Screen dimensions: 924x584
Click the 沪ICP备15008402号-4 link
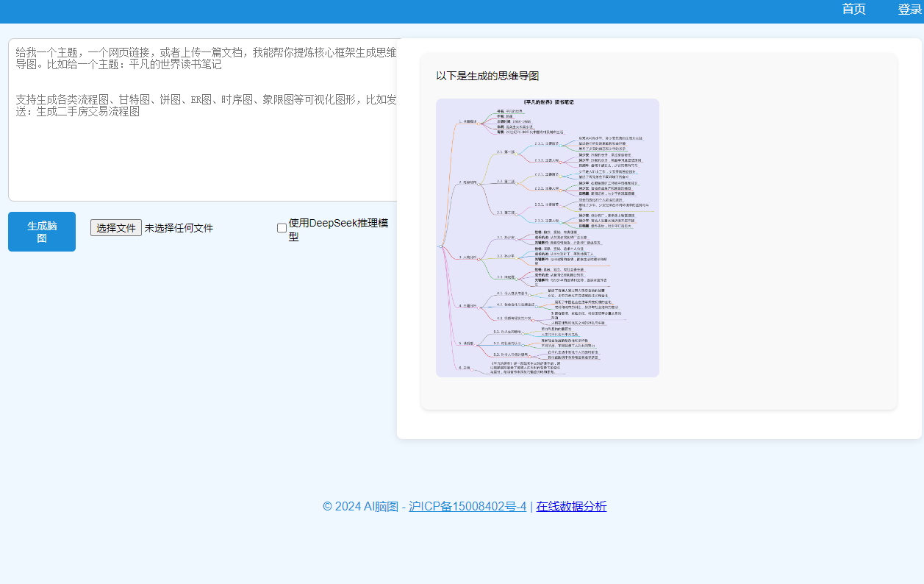point(466,507)
